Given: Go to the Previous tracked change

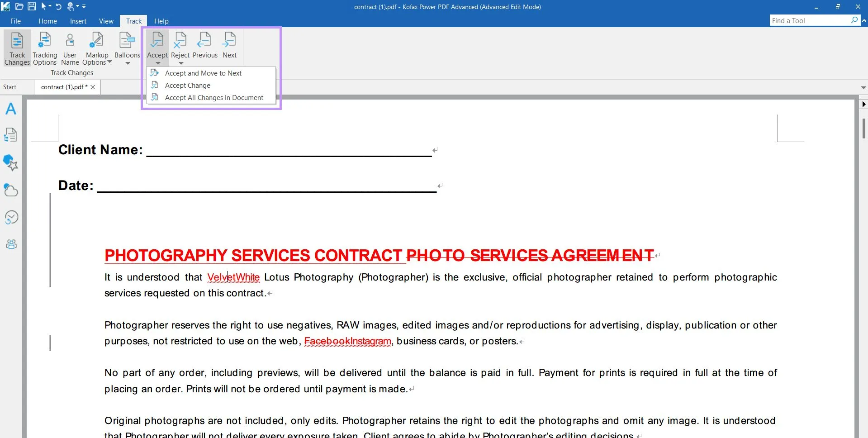Looking at the screenshot, I should coord(204,44).
